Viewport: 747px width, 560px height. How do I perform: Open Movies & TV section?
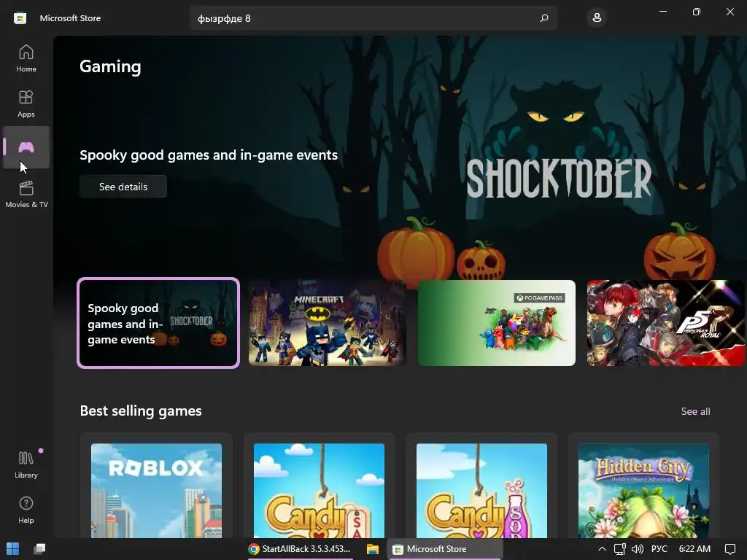(26, 194)
